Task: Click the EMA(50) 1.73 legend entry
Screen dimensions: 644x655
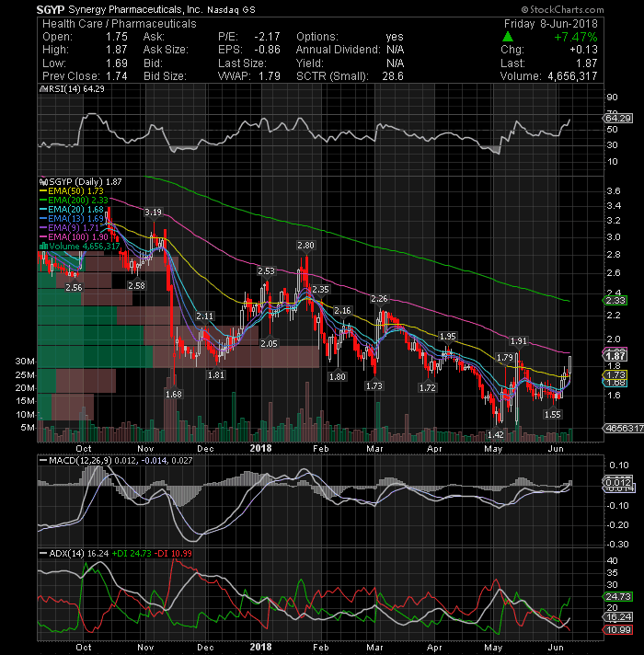Action: (72, 191)
